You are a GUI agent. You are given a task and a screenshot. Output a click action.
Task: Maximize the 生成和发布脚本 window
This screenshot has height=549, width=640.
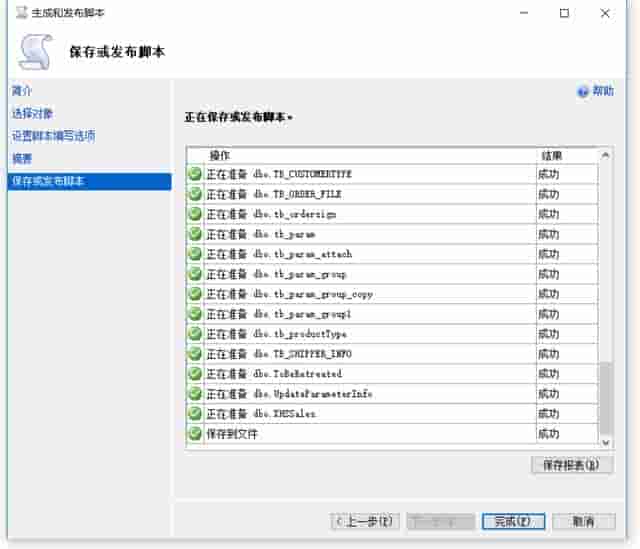[564, 13]
